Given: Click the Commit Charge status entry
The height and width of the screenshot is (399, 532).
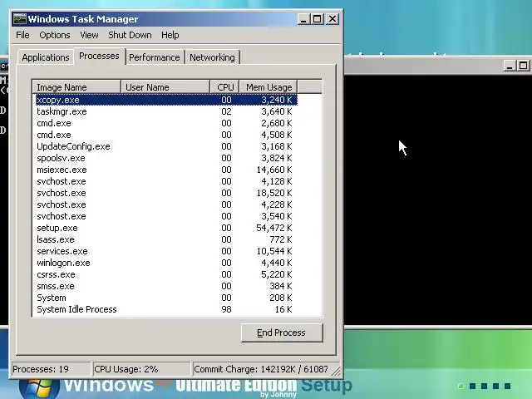Looking at the screenshot, I should point(261,369).
